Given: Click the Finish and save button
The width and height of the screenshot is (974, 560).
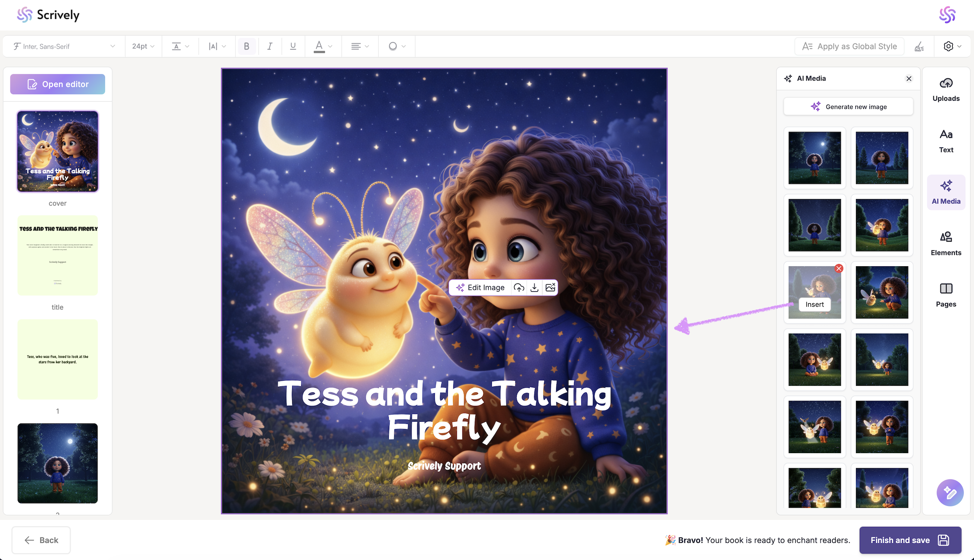Looking at the screenshot, I should [x=910, y=540].
